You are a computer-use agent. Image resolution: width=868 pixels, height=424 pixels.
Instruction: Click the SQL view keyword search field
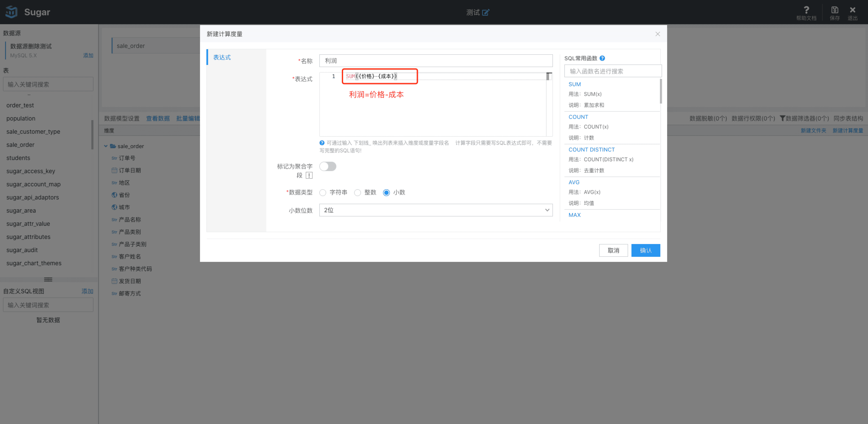48,305
